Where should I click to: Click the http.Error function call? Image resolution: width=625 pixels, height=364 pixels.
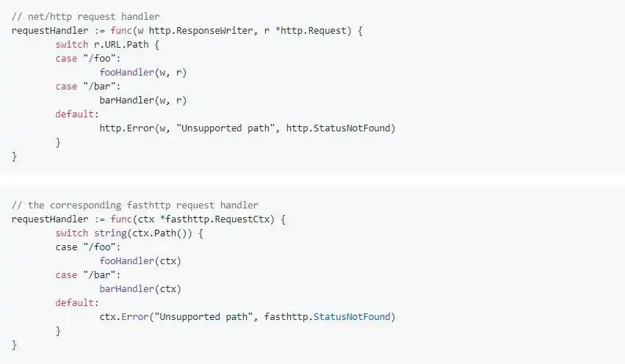point(124,128)
